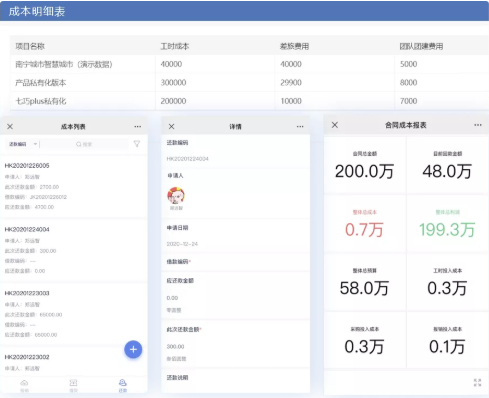This screenshot has width=489, height=398.
Task: Open the three-dot menu in 详情 panel
Action: 300,127
